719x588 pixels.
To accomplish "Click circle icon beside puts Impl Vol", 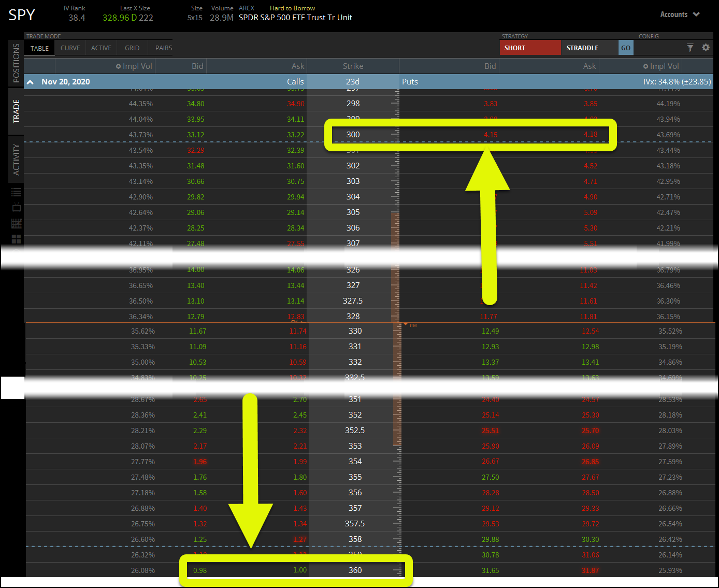I will point(645,66).
